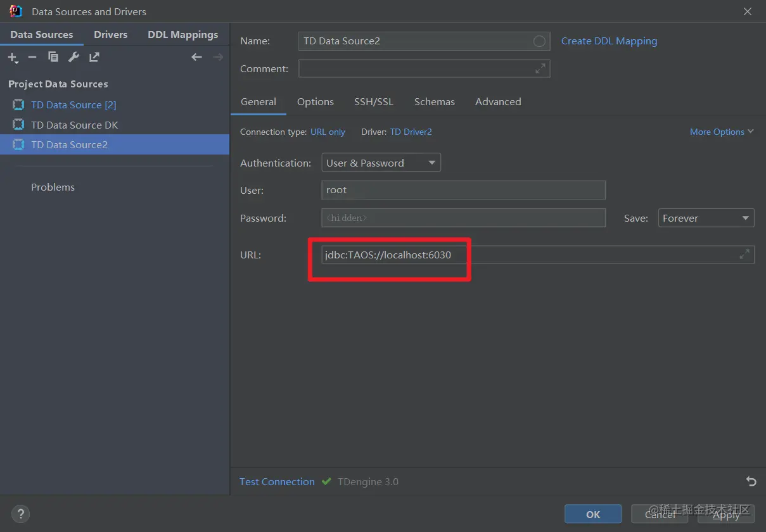Remove selected data source with minus icon
The height and width of the screenshot is (532, 766).
[32, 58]
